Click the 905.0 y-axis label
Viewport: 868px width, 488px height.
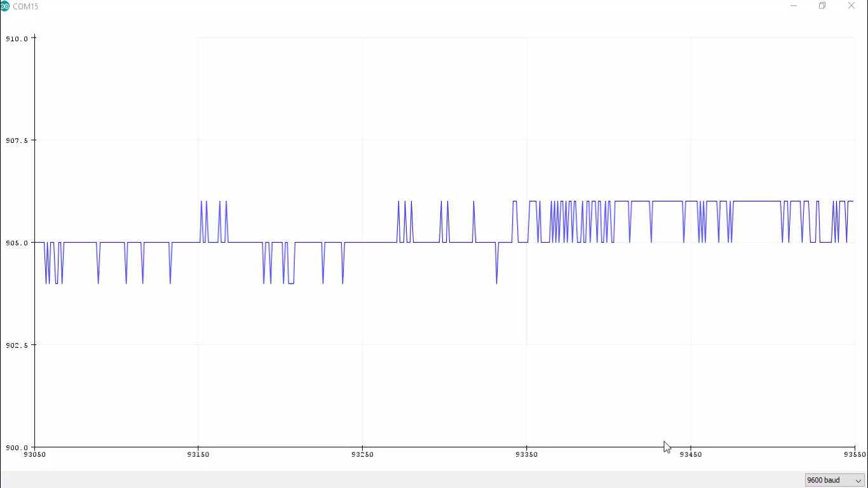(17, 243)
